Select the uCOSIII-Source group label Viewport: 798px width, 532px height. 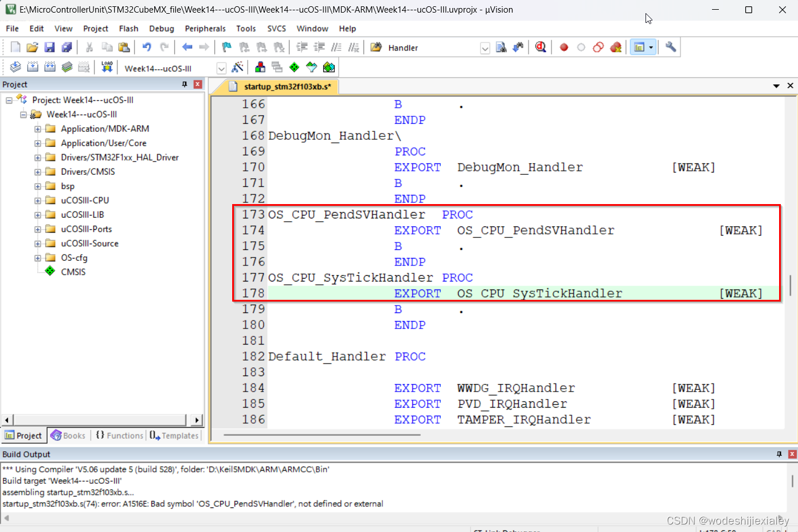point(89,243)
